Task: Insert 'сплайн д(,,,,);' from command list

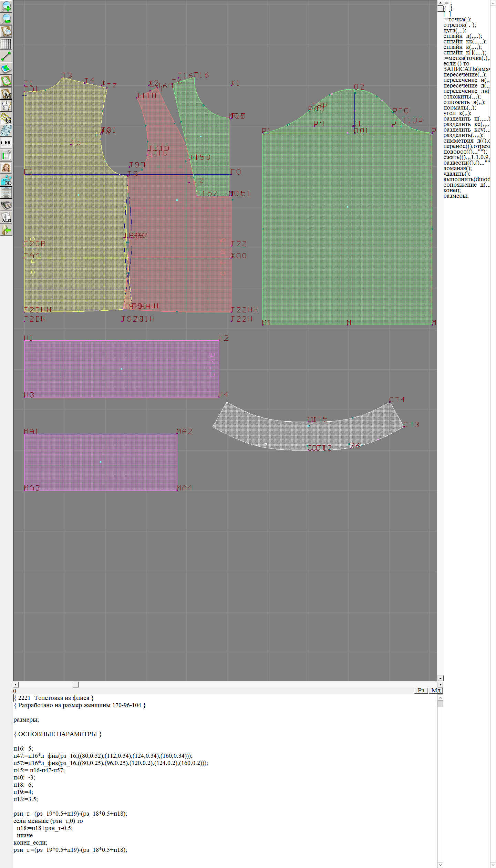Action: tap(462, 36)
